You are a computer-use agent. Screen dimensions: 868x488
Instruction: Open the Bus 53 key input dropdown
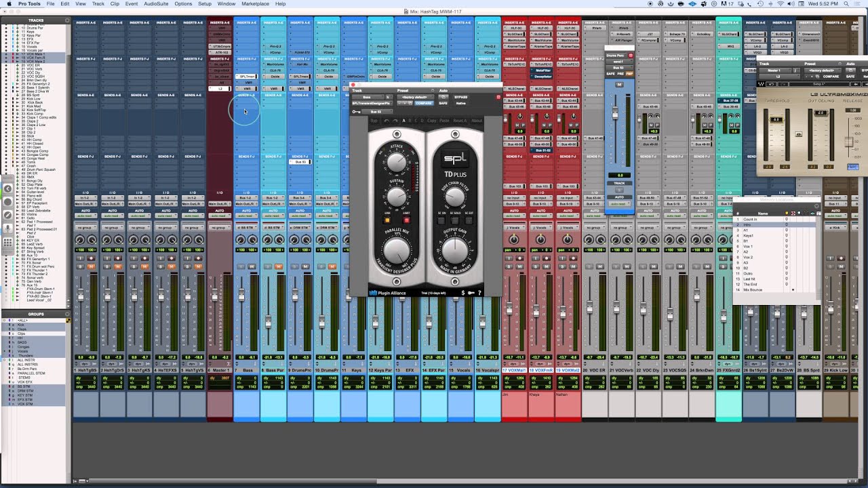click(x=376, y=112)
